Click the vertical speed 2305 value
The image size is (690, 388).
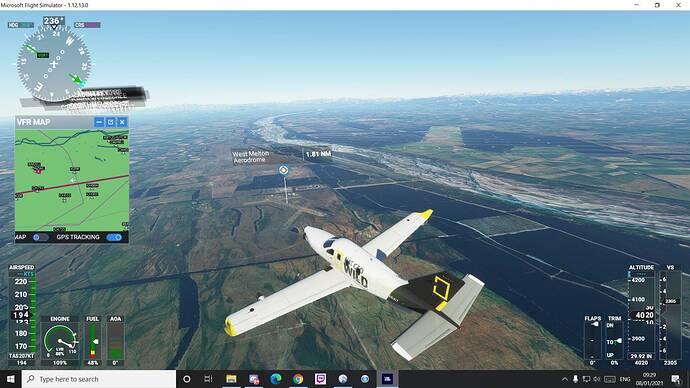point(670,363)
